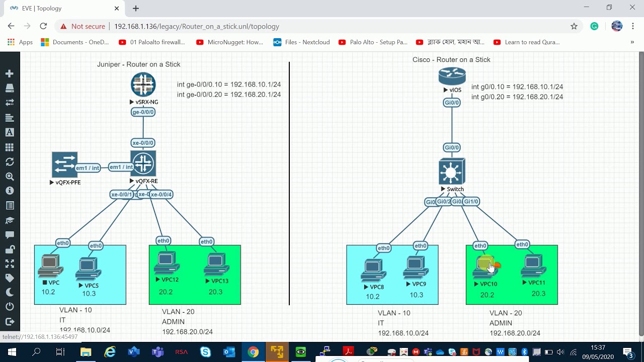The height and width of the screenshot is (362, 644).
Task: Open a new browser tab
Action: [x=136, y=9]
